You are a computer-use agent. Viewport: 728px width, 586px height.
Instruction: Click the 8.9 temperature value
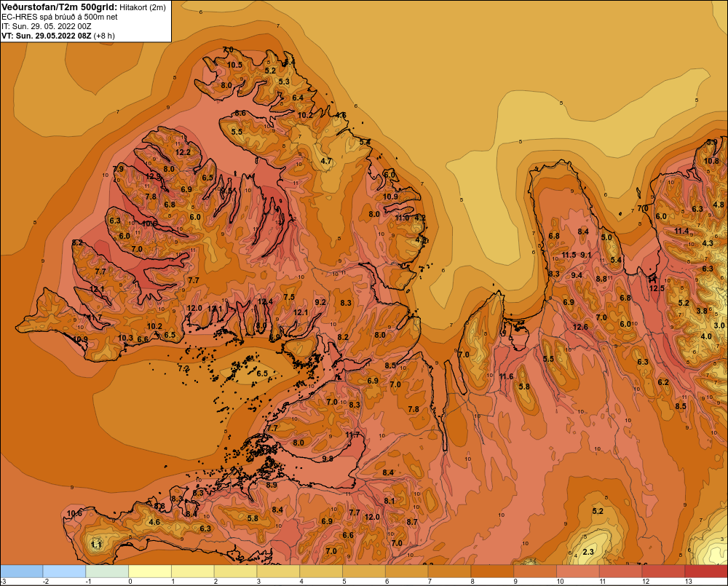(x=272, y=485)
